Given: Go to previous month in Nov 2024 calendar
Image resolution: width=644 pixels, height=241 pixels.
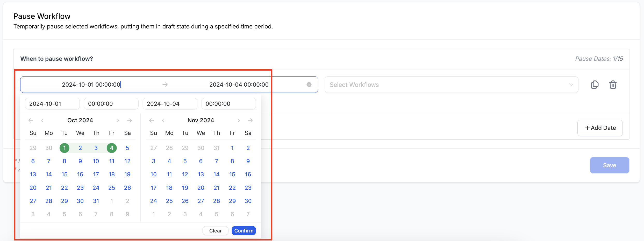Looking at the screenshot, I should (163, 120).
